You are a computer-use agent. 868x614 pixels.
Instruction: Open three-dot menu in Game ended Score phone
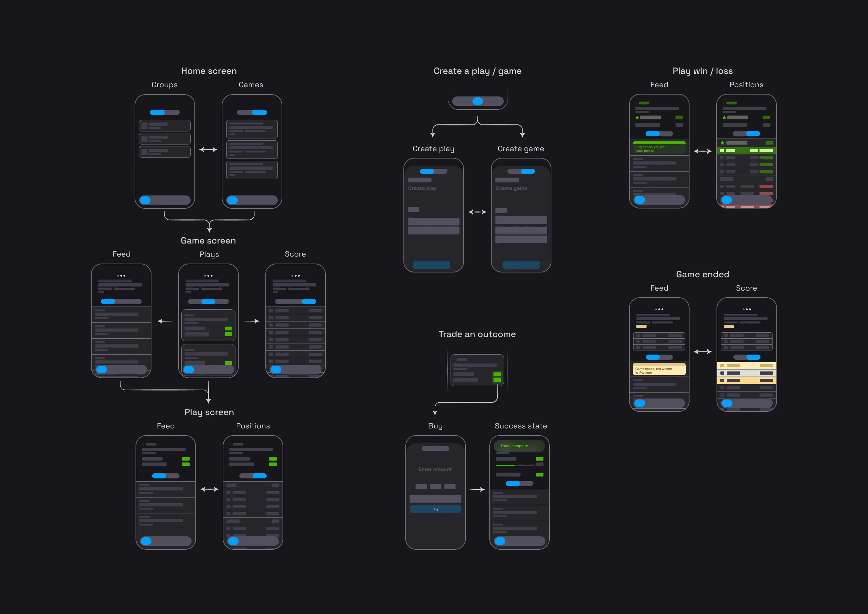pyautogui.click(x=747, y=309)
